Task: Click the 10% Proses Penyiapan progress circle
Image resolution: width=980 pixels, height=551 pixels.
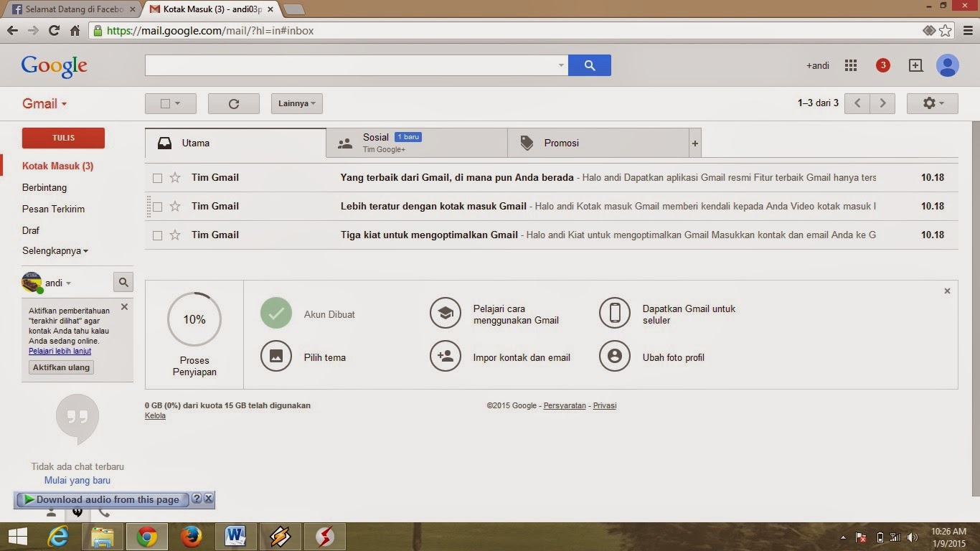Action: coord(194,319)
